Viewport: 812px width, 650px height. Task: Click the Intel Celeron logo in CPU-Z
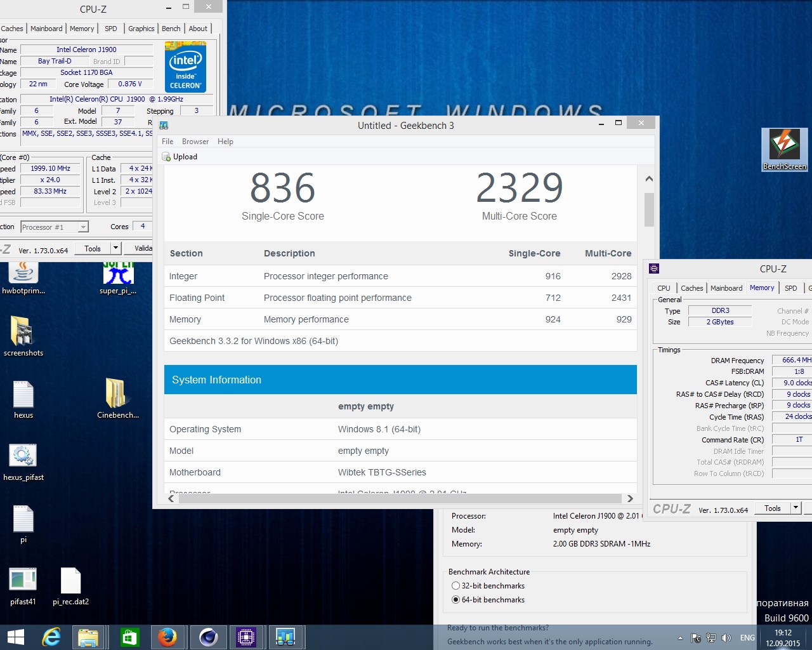185,67
